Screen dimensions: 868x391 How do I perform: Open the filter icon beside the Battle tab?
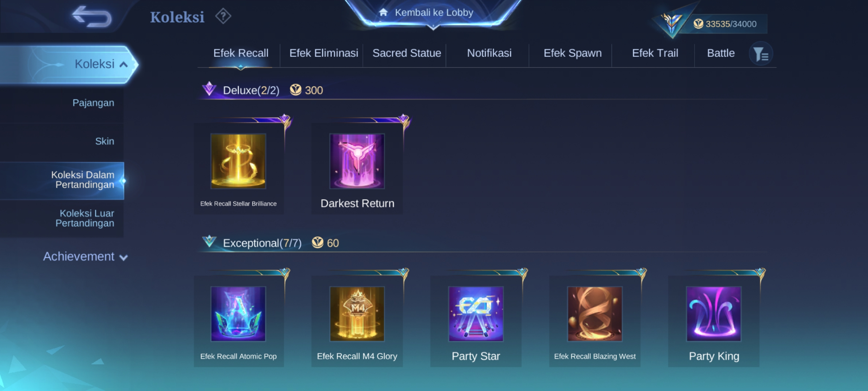761,54
